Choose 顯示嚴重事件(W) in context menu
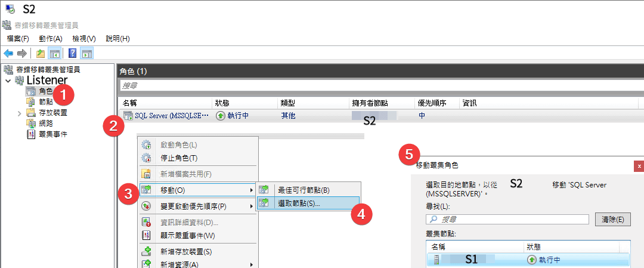The width and height of the screenshot is (644, 268). click(x=199, y=236)
